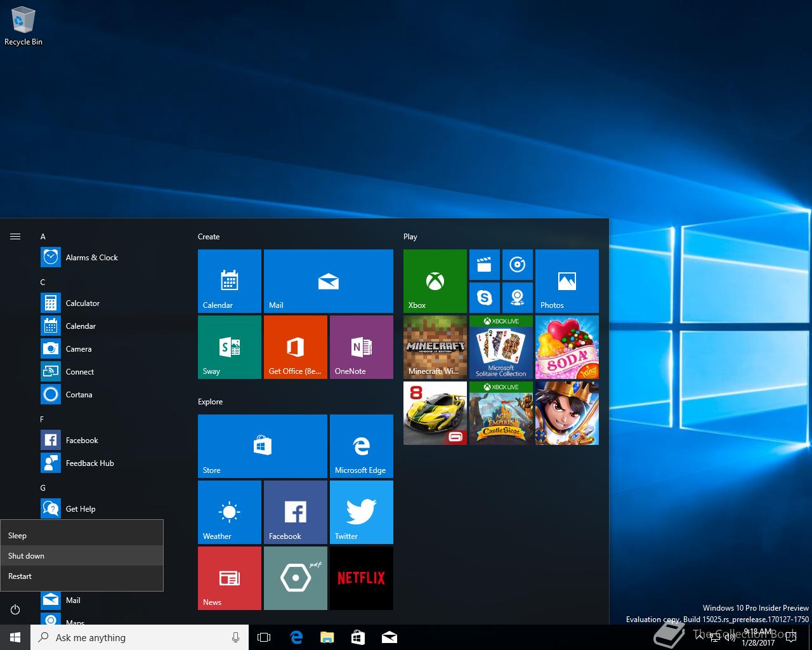812x650 pixels.
Task: Click the Play group title
Action: click(410, 237)
